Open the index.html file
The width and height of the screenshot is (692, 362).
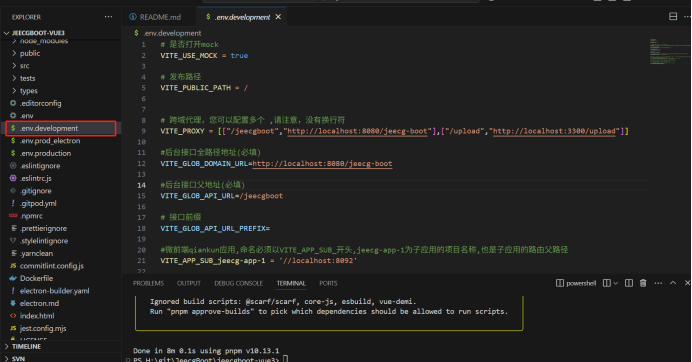pyautogui.click(x=37, y=316)
